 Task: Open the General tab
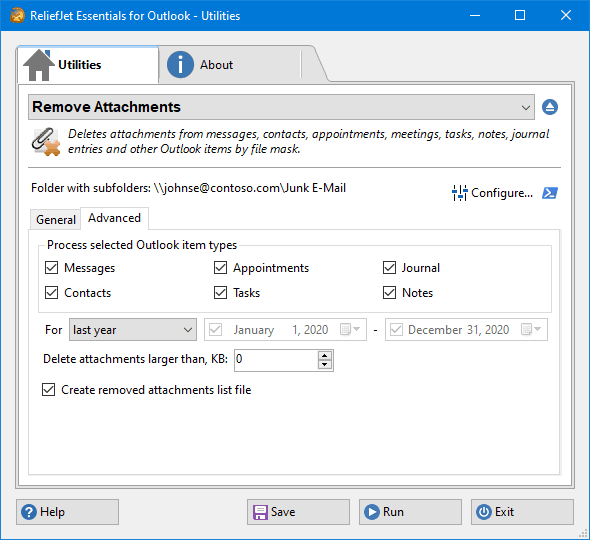coord(56,219)
